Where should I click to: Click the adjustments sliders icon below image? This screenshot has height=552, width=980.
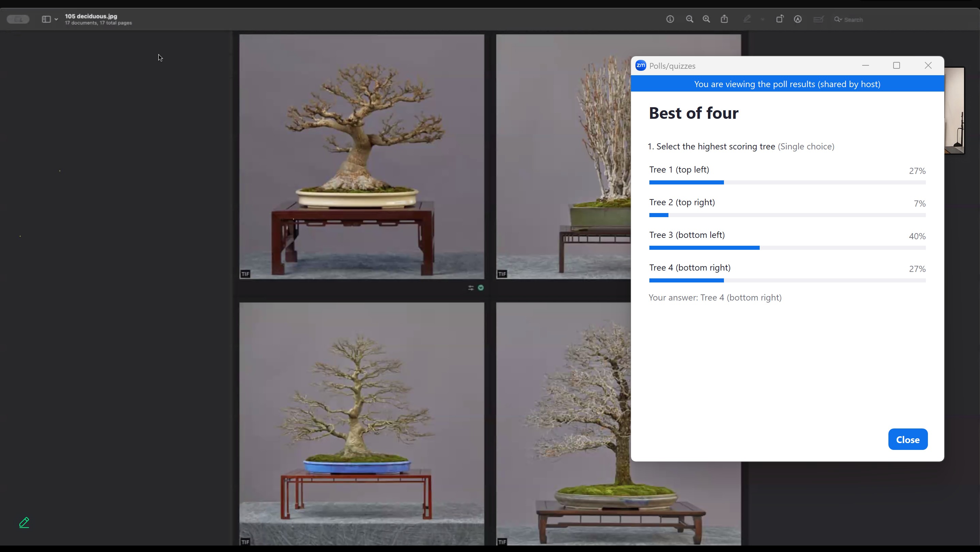471,288
